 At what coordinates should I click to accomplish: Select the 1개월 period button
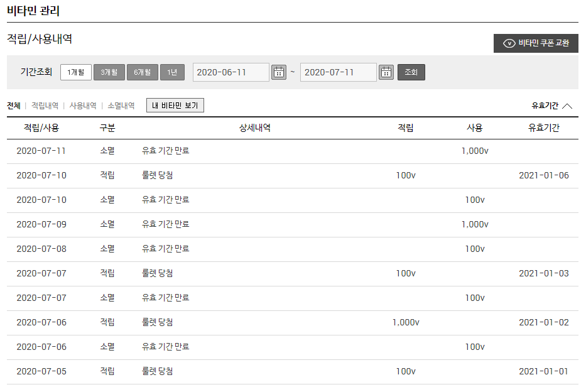76,72
